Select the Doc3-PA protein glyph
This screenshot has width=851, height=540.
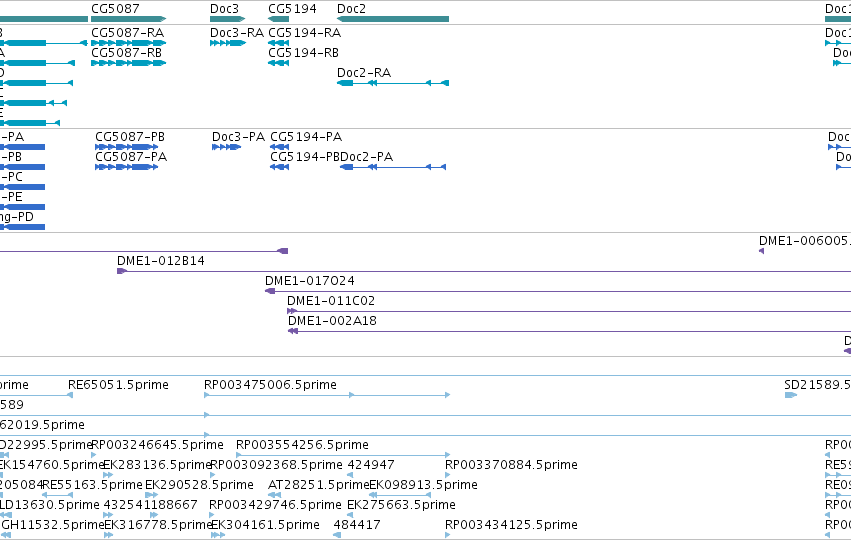pos(226,147)
